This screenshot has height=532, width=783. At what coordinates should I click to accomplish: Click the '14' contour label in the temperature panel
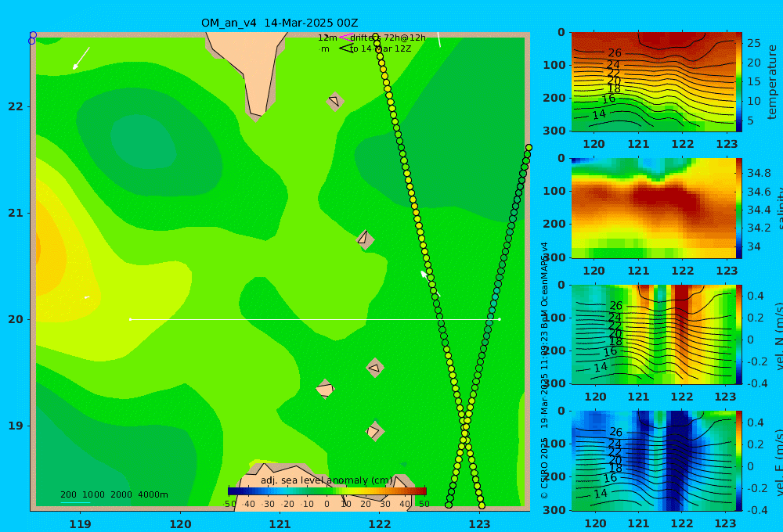pyautogui.click(x=599, y=115)
